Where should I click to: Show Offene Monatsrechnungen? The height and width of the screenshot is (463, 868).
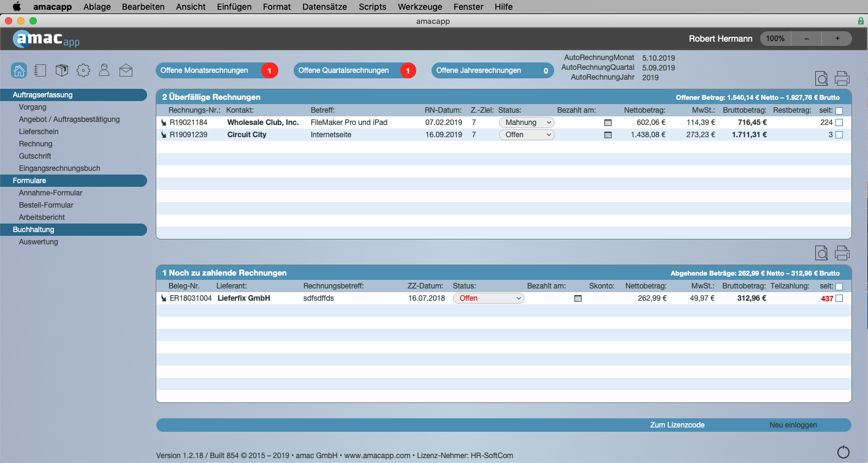tap(217, 70)
